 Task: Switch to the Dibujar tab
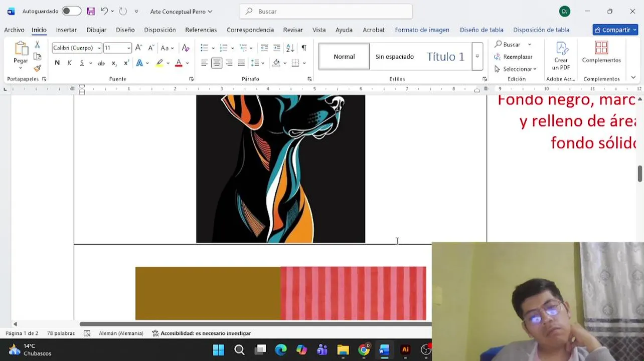click(96, 30)
